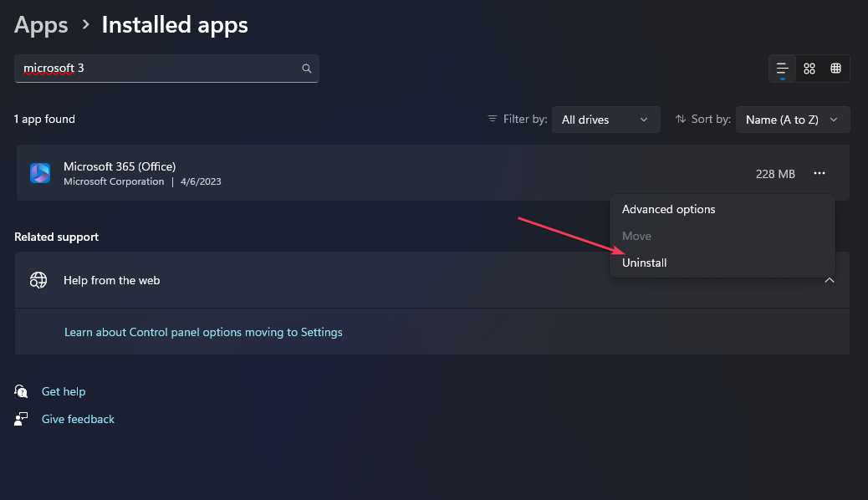
Task: Switch to list view layout
Action: tap(783, 69)
